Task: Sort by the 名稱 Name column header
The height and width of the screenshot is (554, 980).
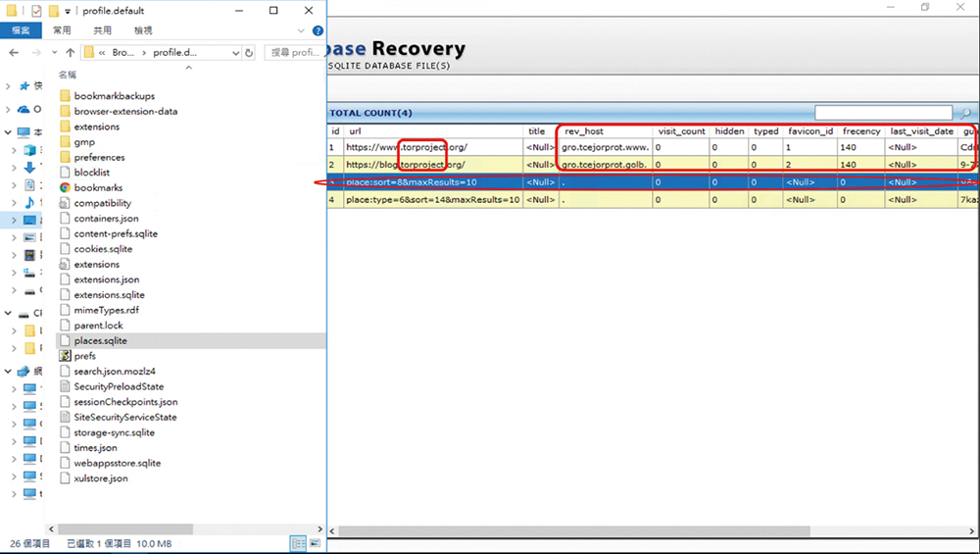Action: click(68, 75)
